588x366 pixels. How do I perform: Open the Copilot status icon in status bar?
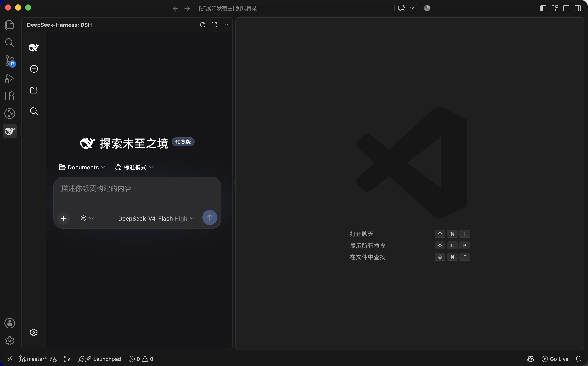pos(531,359)
